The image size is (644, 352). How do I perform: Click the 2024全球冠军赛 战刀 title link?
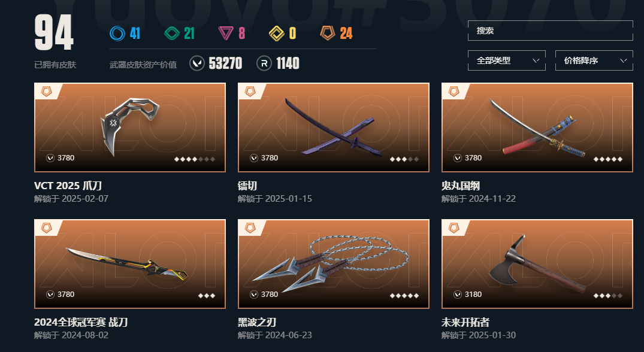(x=81, y=323)
